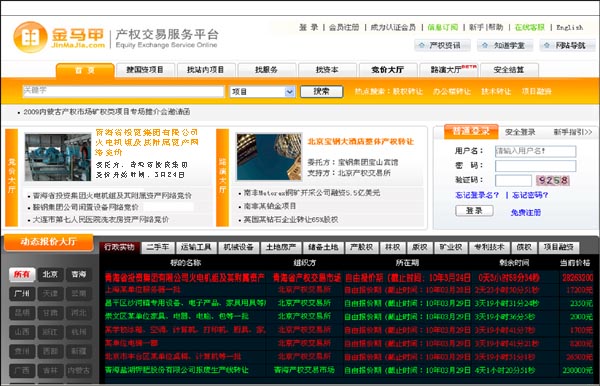
Task: Click the 免费注册 link
Action: coord(526,212)
